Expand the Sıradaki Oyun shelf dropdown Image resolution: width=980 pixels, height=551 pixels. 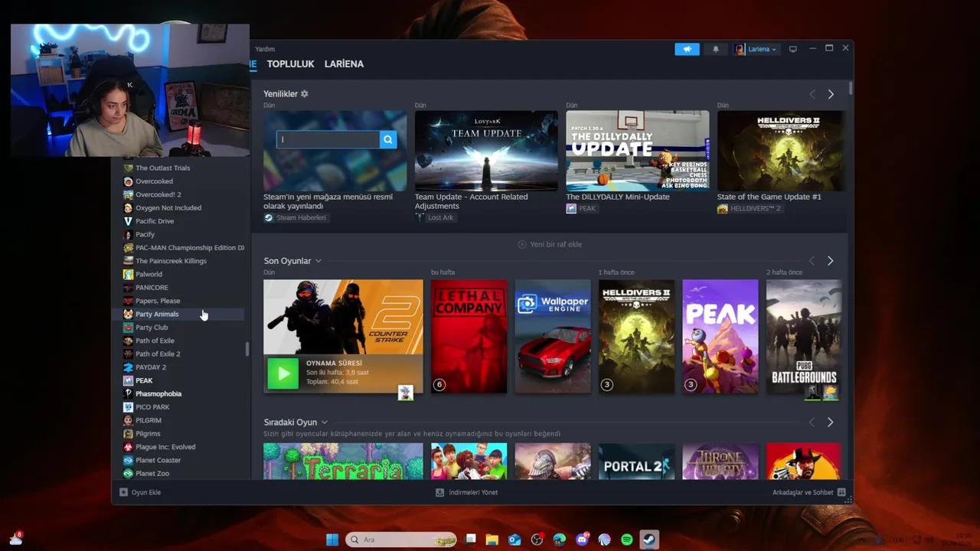click(325, 422)
